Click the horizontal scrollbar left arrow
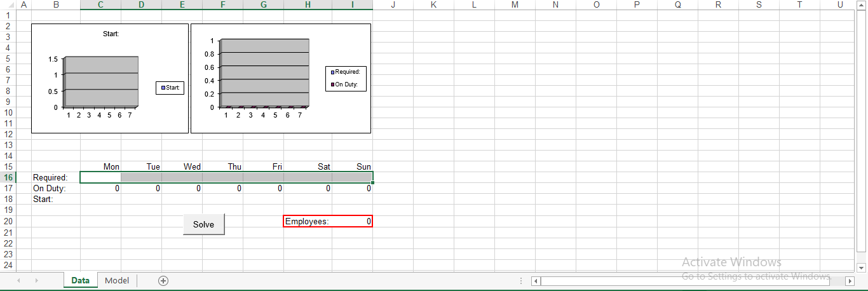This screenshot has height=291, width=868. [536, 280]
